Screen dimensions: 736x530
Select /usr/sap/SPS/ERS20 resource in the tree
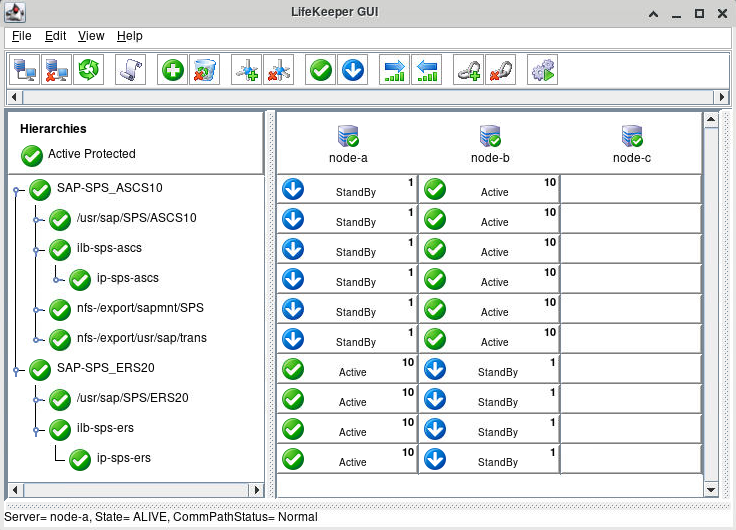[132, 398]
